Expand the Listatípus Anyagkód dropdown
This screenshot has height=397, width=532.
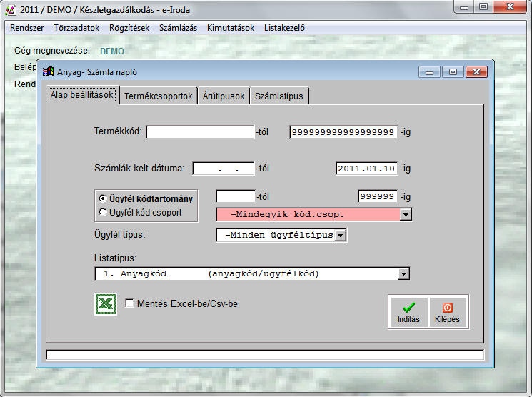tap(404, 273)
